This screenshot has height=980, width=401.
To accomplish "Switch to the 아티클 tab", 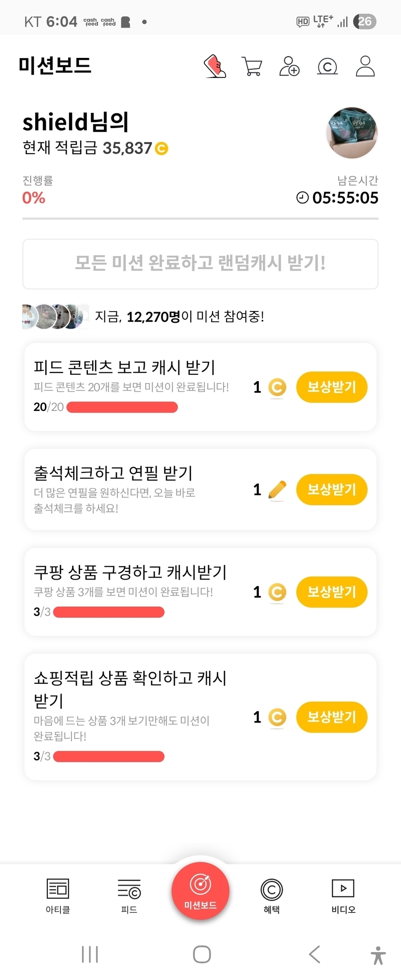I will 58,895.
